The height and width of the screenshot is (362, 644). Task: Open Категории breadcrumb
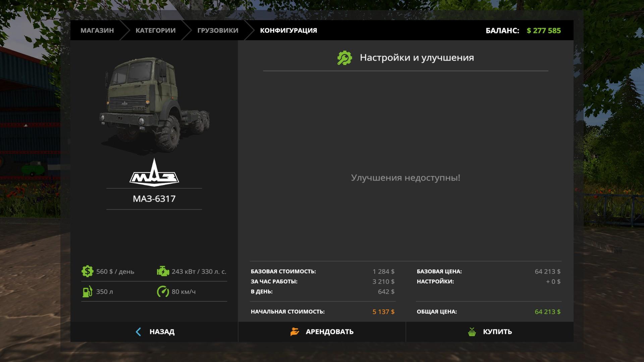point(155,31)
